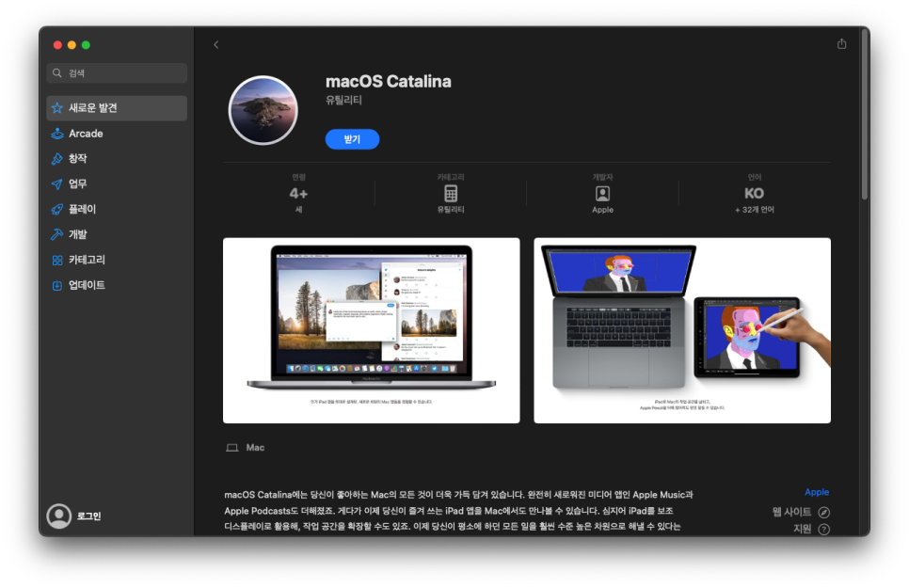
Task: Click the macOS Catalina app icon
Action: click(263, 110)
